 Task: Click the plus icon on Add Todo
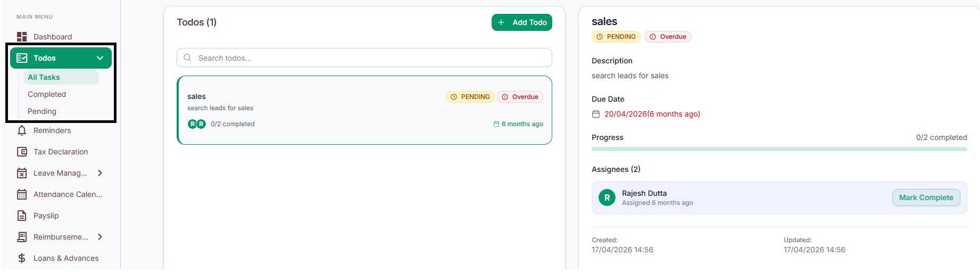(x=501, y=22)
